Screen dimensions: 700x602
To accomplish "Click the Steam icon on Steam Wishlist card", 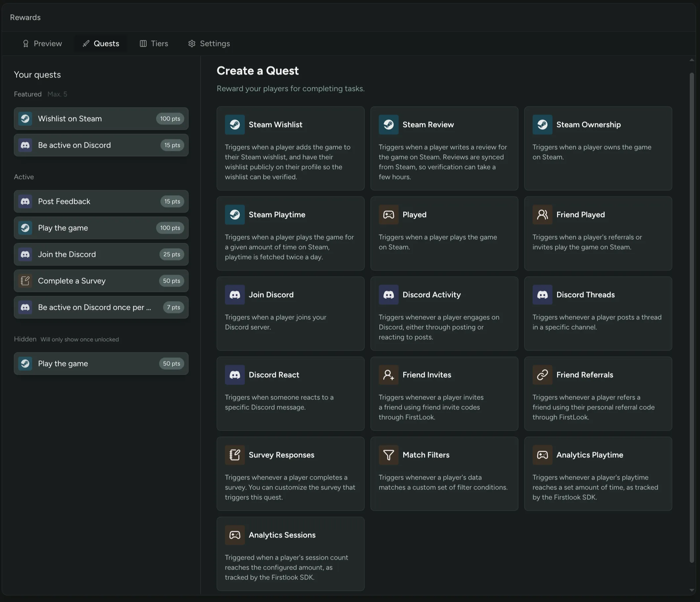I will [235, 125].
